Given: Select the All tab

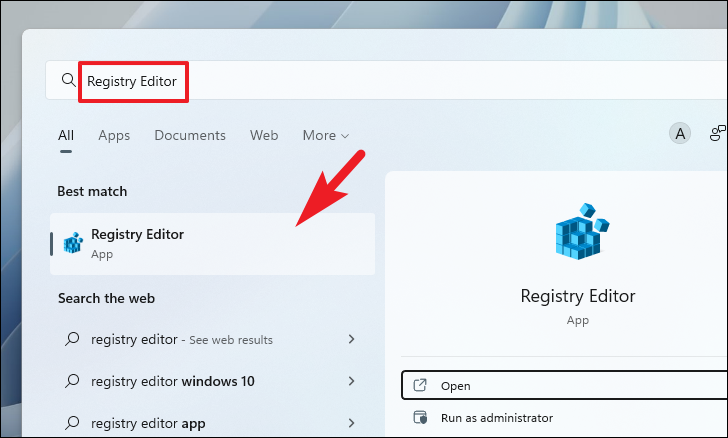Looking at the screenshot, I should [65, 135].
